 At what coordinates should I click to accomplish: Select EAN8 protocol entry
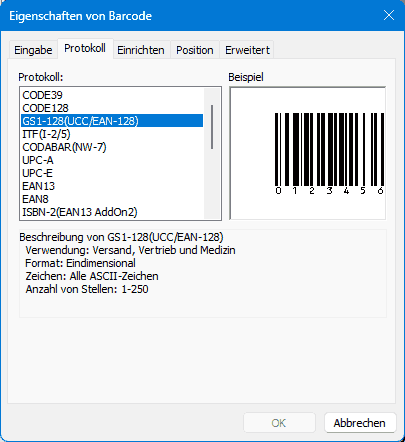pyautogui.click(x=112, y=199)
